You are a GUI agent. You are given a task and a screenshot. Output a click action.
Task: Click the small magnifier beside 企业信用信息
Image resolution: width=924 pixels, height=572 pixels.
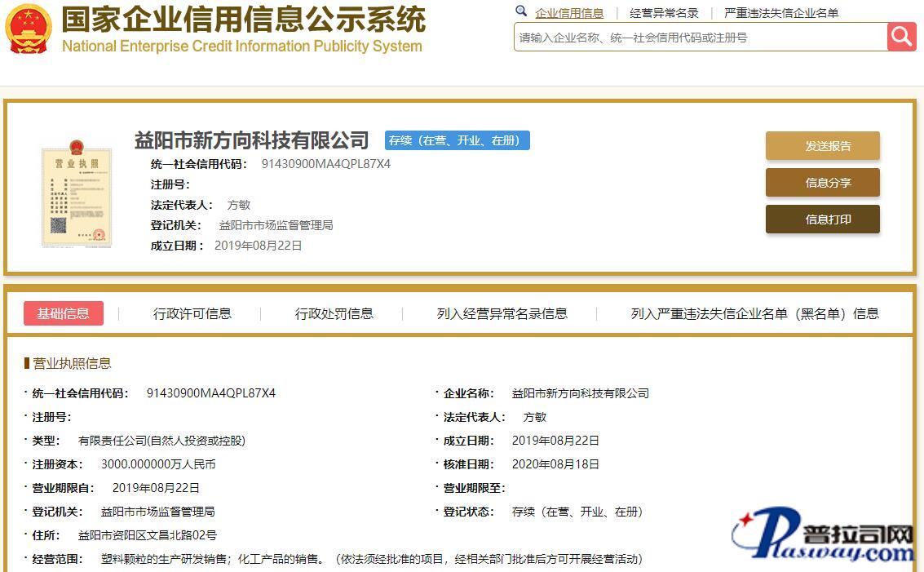point(521,11)
